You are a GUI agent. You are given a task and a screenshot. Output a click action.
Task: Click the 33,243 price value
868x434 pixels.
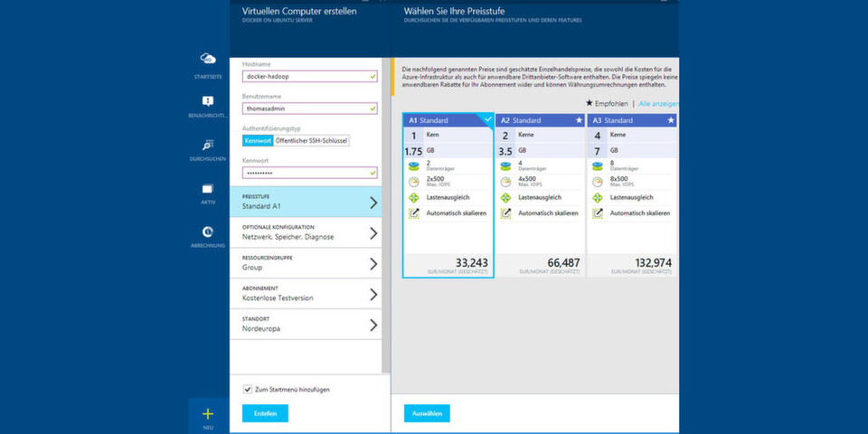472,262
